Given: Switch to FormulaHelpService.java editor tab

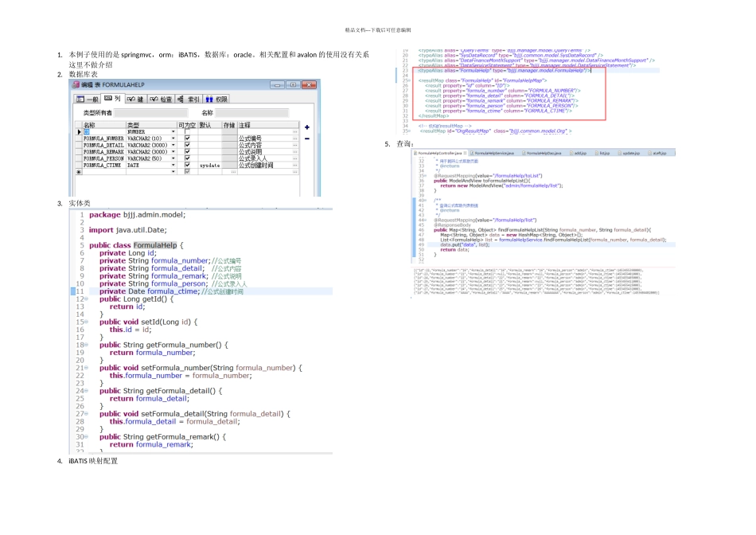Looking at the screenshot, I should click(493, 153).
